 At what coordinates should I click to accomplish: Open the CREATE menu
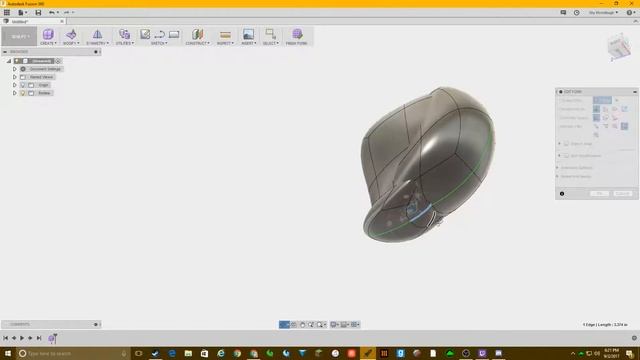[x=48, y=43]
